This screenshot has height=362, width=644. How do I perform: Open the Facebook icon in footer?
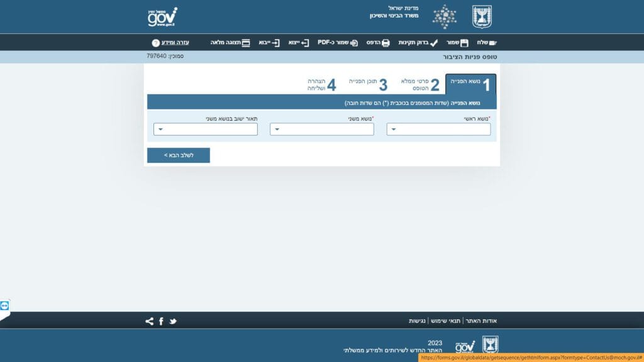[161, 321]
